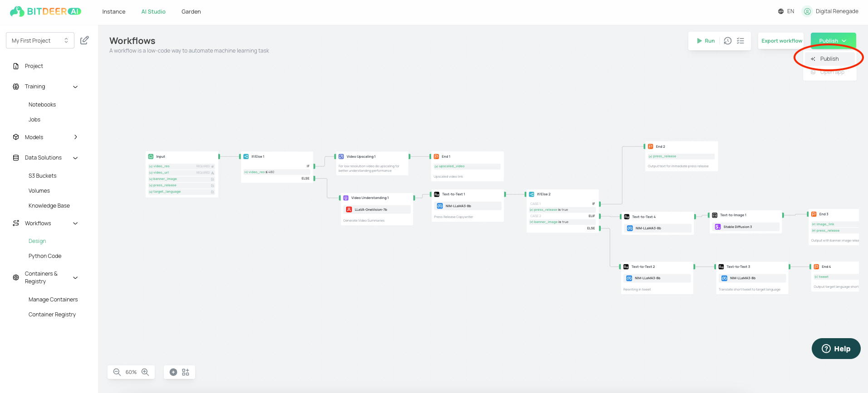Click Export workflow button
Screen dimensions: 868x393
pyautogui.click(x=781, y=41)
